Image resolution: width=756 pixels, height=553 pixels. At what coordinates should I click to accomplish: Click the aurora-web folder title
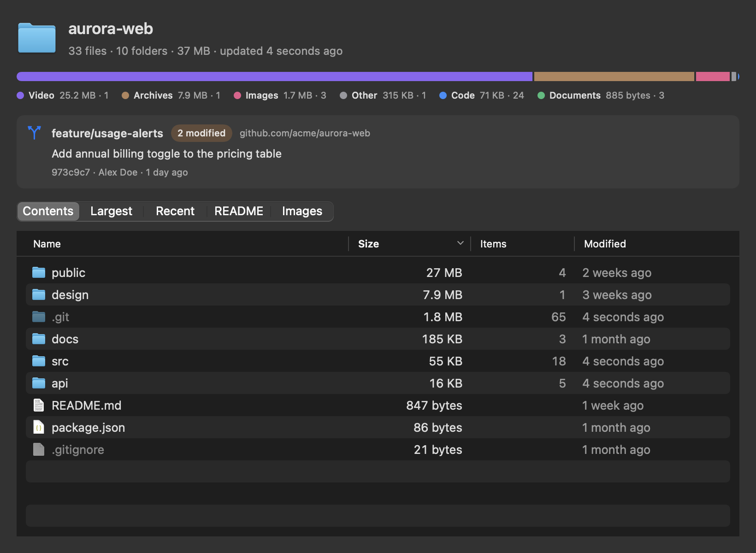[111, 29]
